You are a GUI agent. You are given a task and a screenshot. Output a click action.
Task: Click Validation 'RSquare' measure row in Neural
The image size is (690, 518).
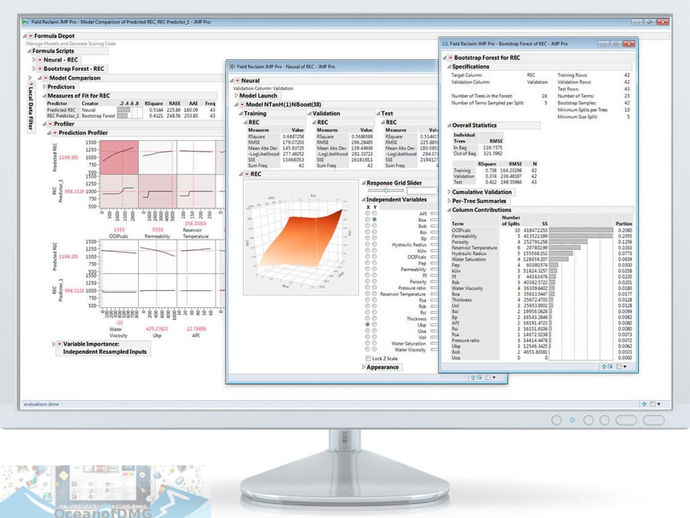tap(344, 137)
